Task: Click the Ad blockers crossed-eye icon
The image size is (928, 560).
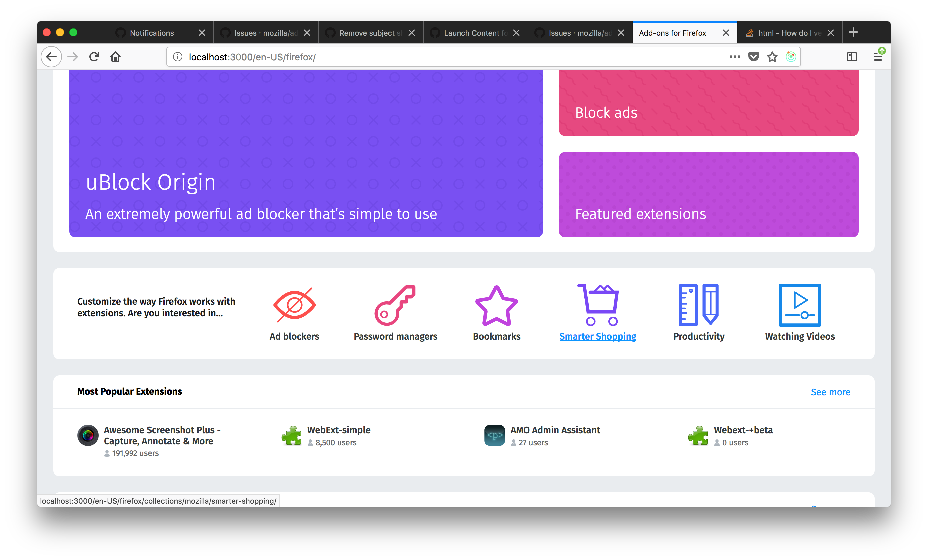Action: coord(294,305)
